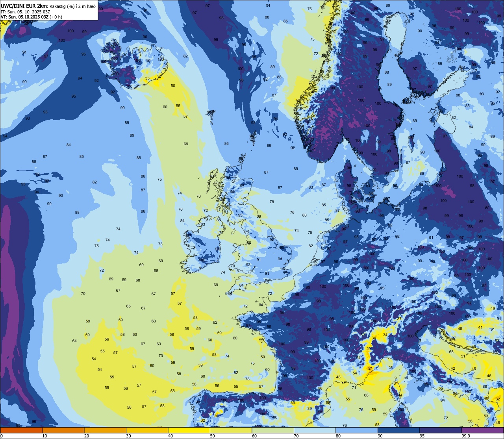Image resolution: width=504 pixels, height=439 pixels.
Task: Click the 'VT: Sun. 05.10.2025 03Z (+0 h)' line
Action: pos(31,17)
